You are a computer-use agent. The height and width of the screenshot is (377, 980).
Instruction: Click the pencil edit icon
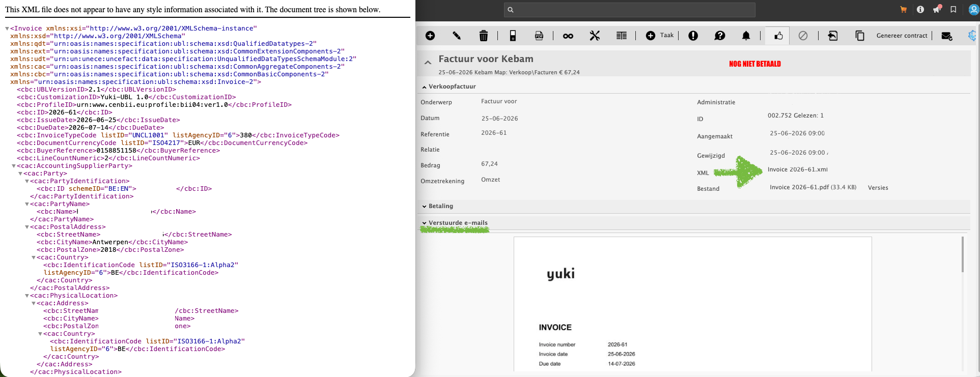coord(457,36)
